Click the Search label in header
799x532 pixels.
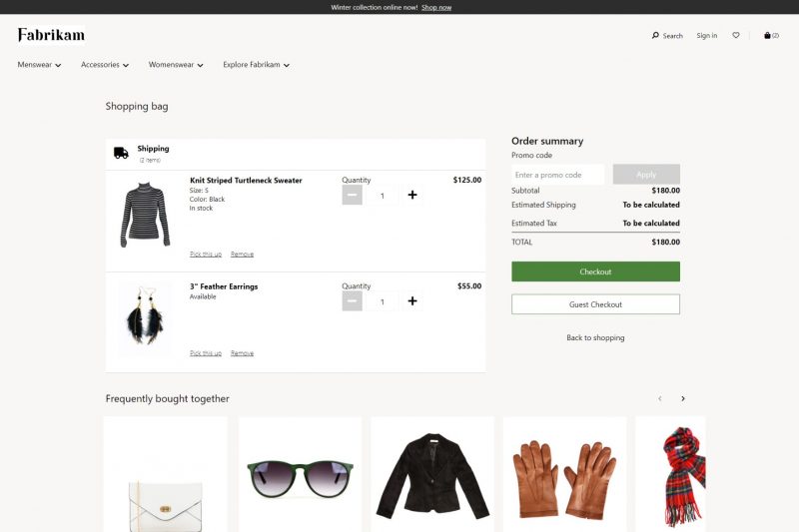tap(672, 36)
